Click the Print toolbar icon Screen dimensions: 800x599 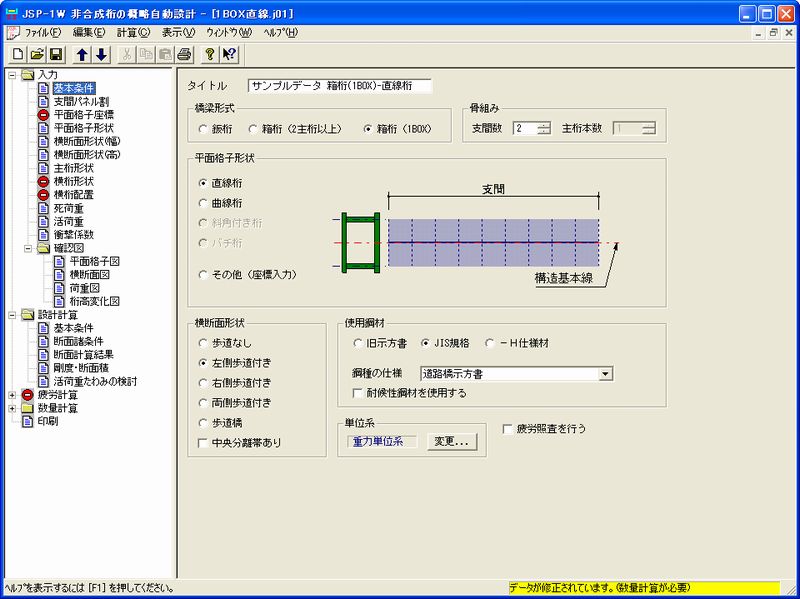183,54
